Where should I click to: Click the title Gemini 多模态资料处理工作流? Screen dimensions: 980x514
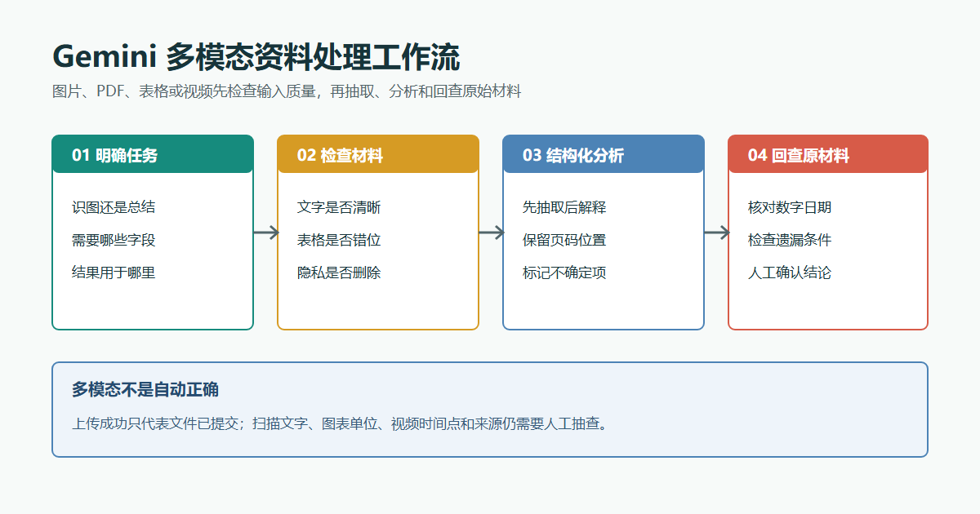tap(256, 58)
